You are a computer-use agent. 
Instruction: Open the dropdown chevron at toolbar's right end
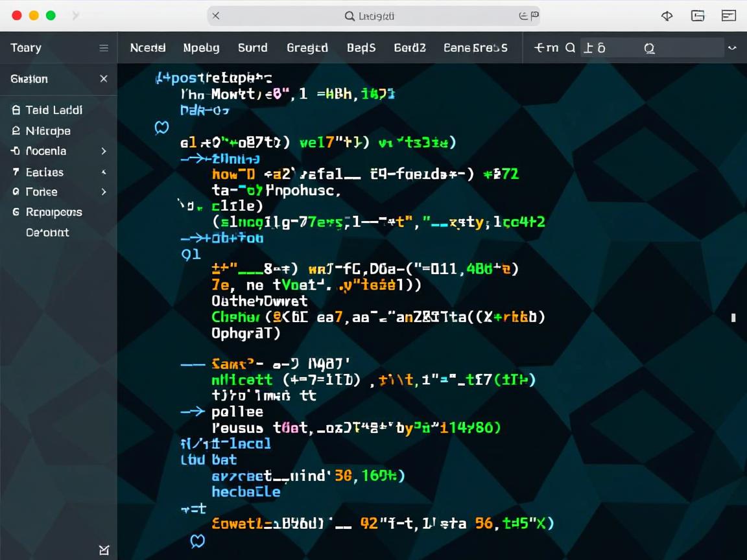[x=732, y=48]
